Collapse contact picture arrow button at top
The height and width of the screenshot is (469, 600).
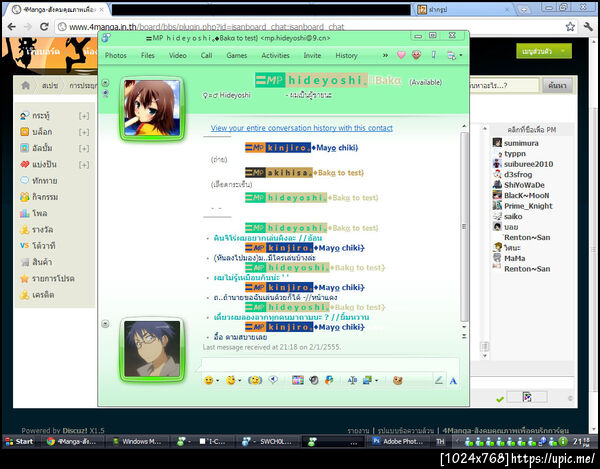tap(106, 83)
